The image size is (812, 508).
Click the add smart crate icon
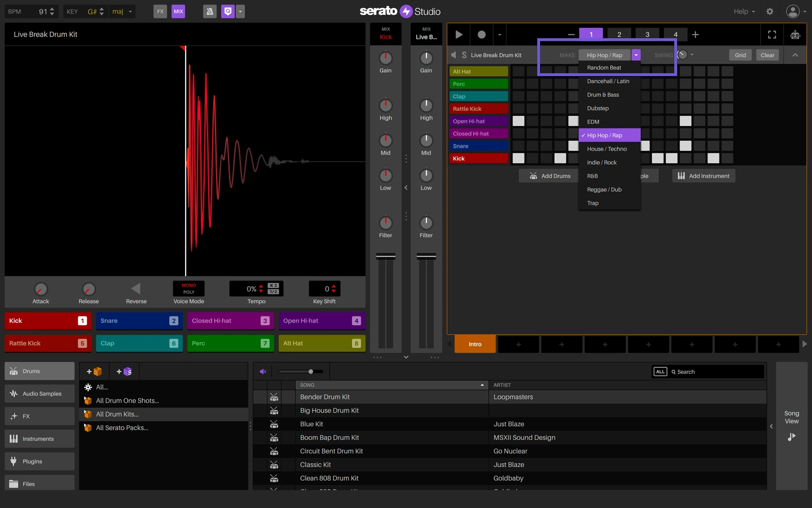[x=124, y=371]
